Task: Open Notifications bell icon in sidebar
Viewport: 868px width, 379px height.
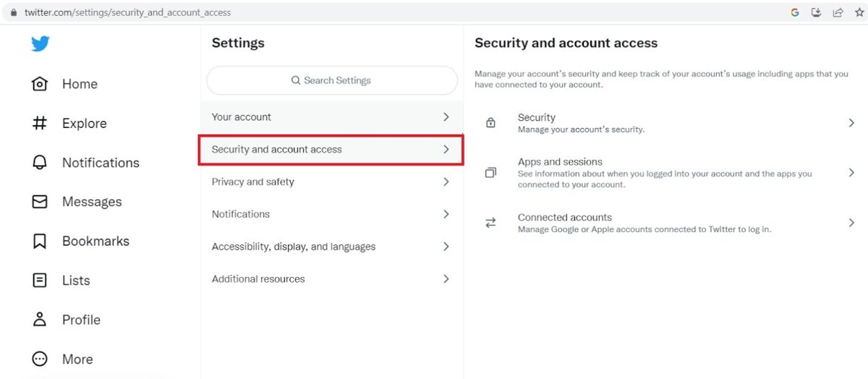Action: click(x=40, y=163)
